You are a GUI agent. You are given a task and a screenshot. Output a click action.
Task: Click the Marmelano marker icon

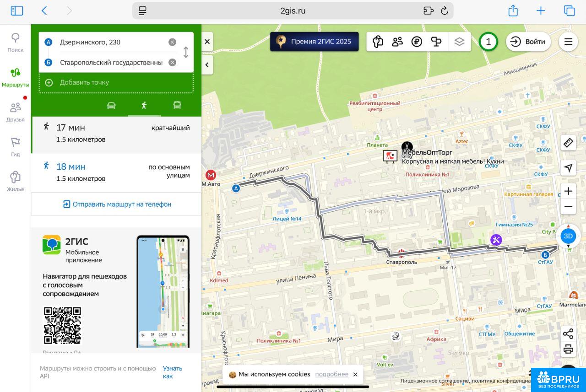pos(573,295)
